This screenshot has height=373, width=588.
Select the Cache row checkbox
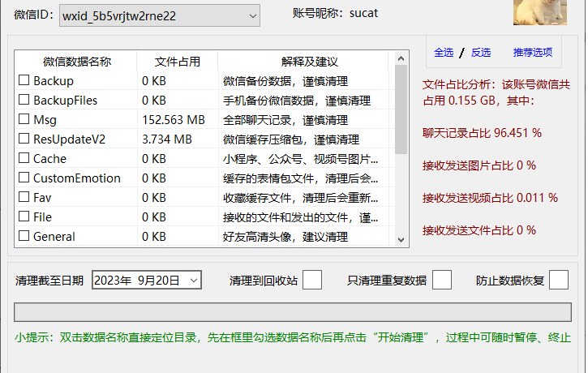pos(24,158)
